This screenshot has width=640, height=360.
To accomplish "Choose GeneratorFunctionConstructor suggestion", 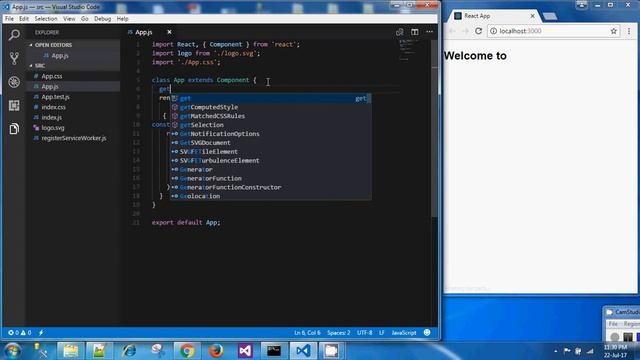I will [x=271, y=187].
